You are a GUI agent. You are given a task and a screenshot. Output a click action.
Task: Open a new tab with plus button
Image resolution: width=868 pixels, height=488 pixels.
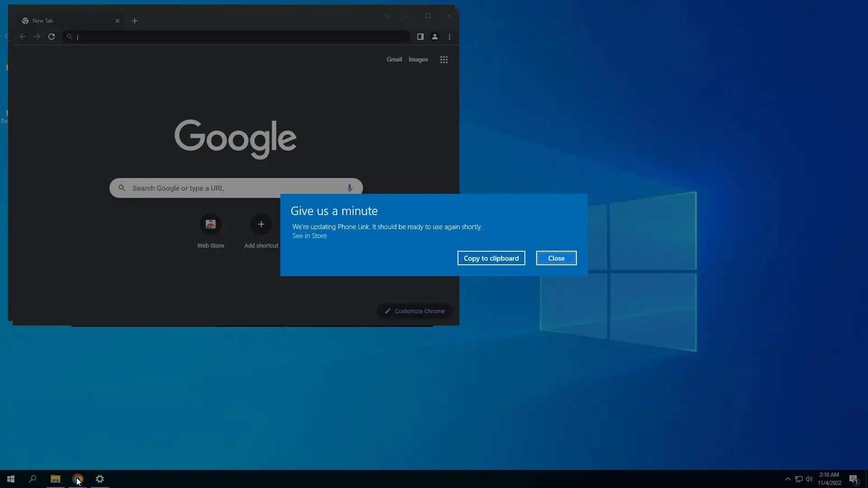pos(135,21)
